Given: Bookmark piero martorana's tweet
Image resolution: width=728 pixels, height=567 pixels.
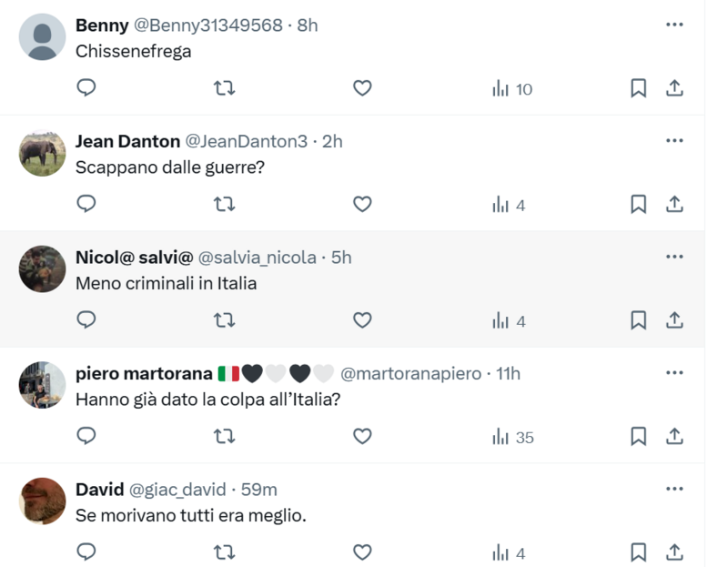Looking at the screenshot, I should point(639,437).
